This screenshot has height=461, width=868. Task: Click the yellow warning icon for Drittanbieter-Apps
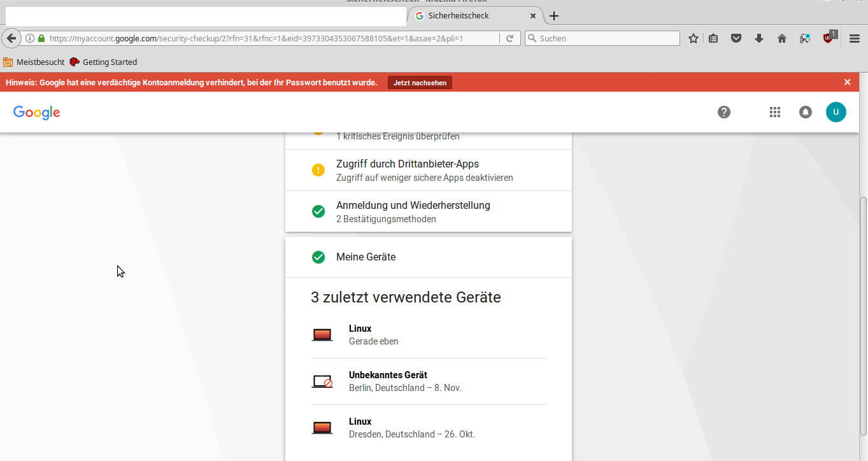point(318,170)
